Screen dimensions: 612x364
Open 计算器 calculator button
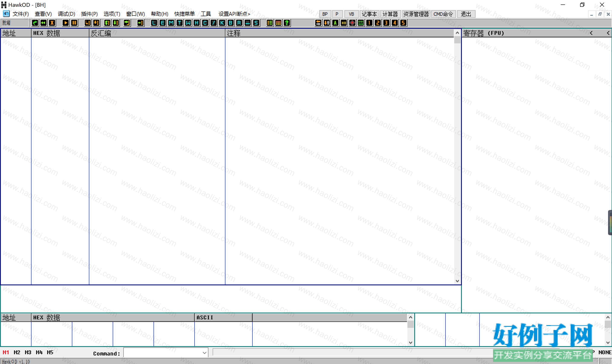point(390,14)
